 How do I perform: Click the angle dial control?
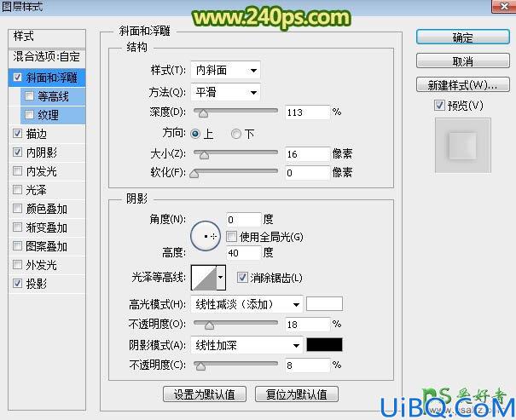206,236
